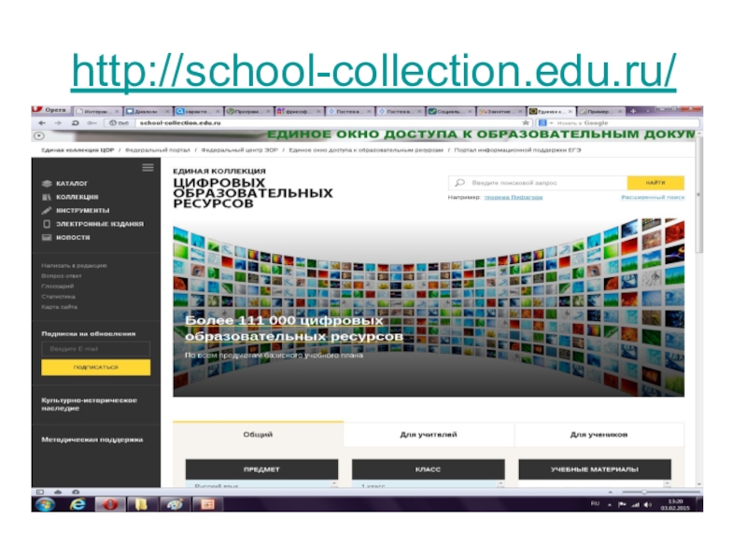Click the yellow НАЙТИ search button
The width and height of the screenshot is (747, 560).
pos(655,183)
